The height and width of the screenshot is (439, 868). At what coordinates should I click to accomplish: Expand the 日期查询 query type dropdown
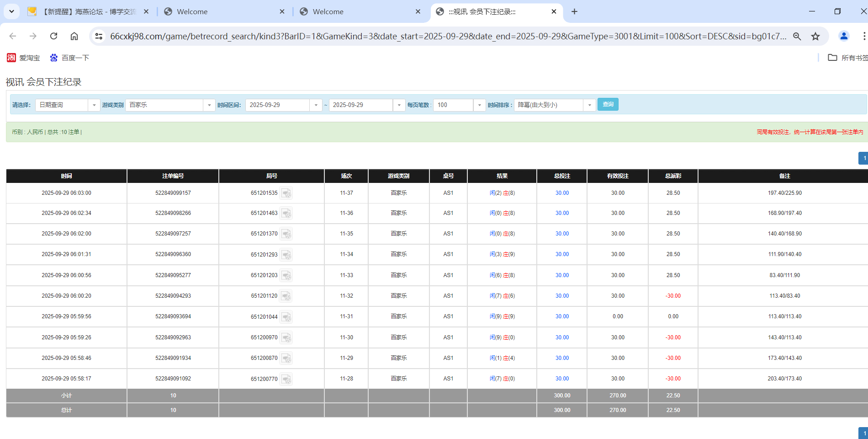pos(94,105)
